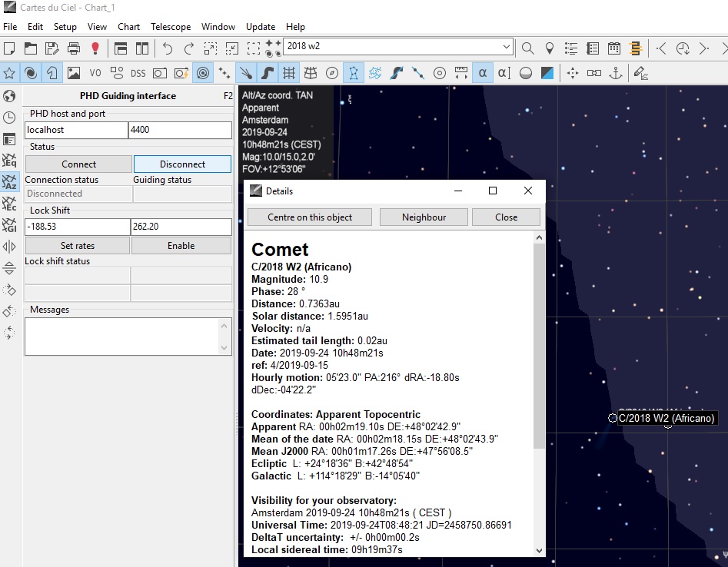This screenshot has height=567, width=728.
Task: Expand the search box dropdown showing 2018 w2
Action: 506,46
